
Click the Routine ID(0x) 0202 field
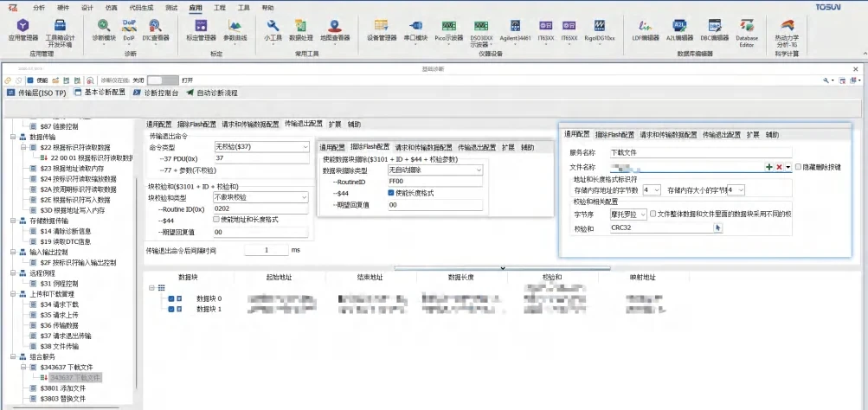pyautogui.click(x=262, y=209)
